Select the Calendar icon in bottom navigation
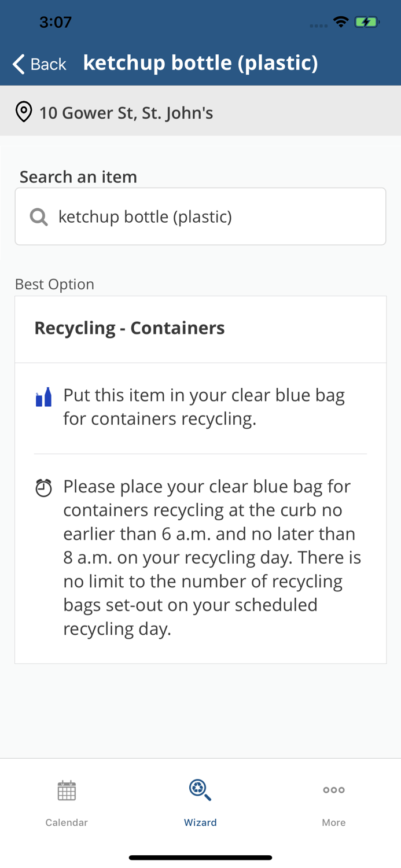 point(67,790)
